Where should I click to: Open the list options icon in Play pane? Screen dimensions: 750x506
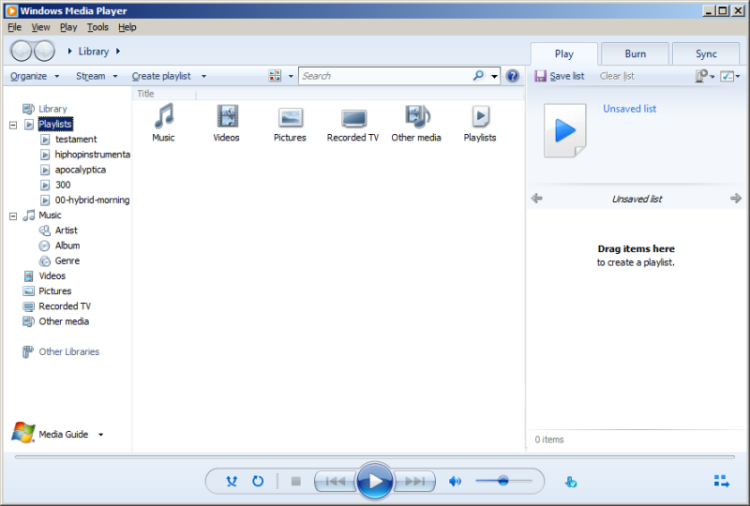tap(728, 76)
